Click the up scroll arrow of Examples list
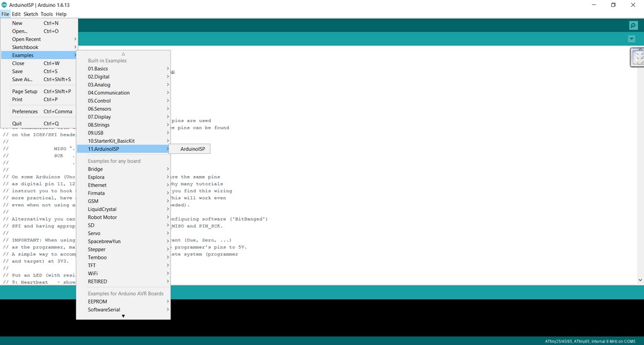644x345 pixels. tap(123, 54)
